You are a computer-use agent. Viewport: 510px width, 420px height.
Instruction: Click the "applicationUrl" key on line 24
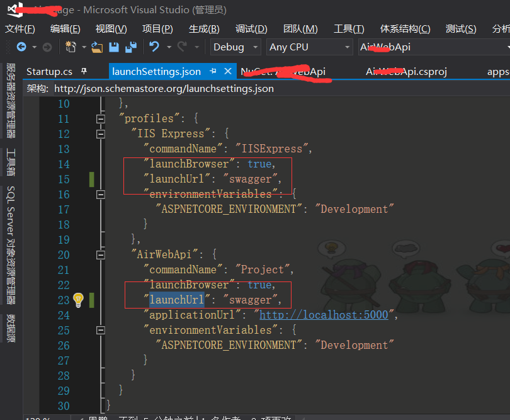click(192, 315)
